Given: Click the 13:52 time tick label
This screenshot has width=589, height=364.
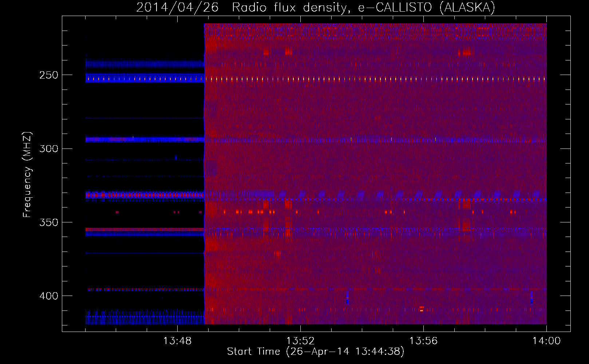Looking at the screenshot, I should coord(300,341).
